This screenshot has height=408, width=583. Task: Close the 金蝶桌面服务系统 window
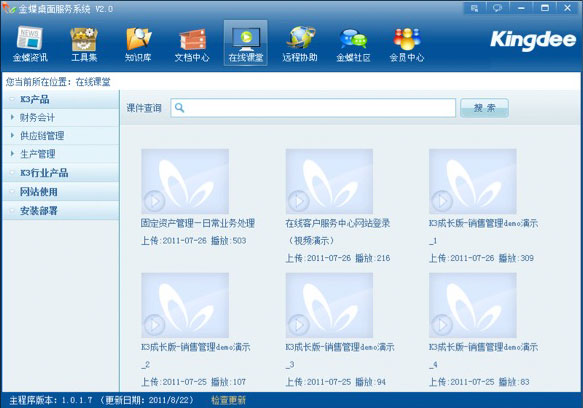pyautogui.click(x=568, y=8)
